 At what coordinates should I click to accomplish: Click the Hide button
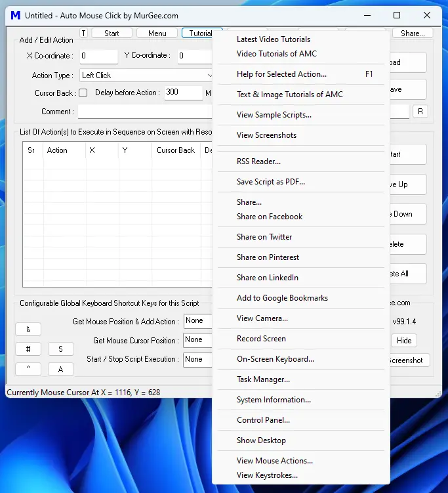click(404, 341)
